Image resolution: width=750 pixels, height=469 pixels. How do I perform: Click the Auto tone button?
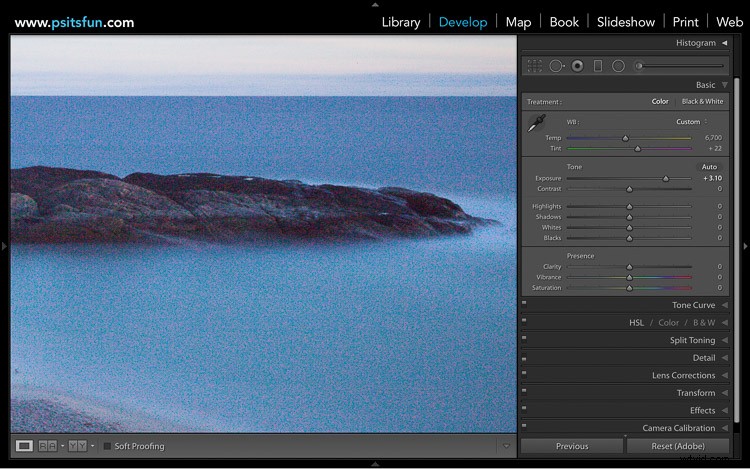pyautogui.click(x=709, y=167)
